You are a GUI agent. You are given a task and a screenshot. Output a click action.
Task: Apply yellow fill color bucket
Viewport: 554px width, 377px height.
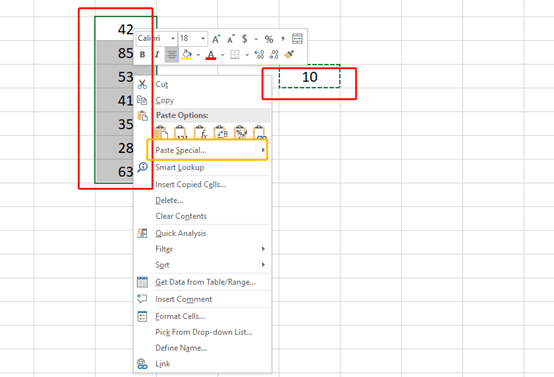[x=187, y=55]
